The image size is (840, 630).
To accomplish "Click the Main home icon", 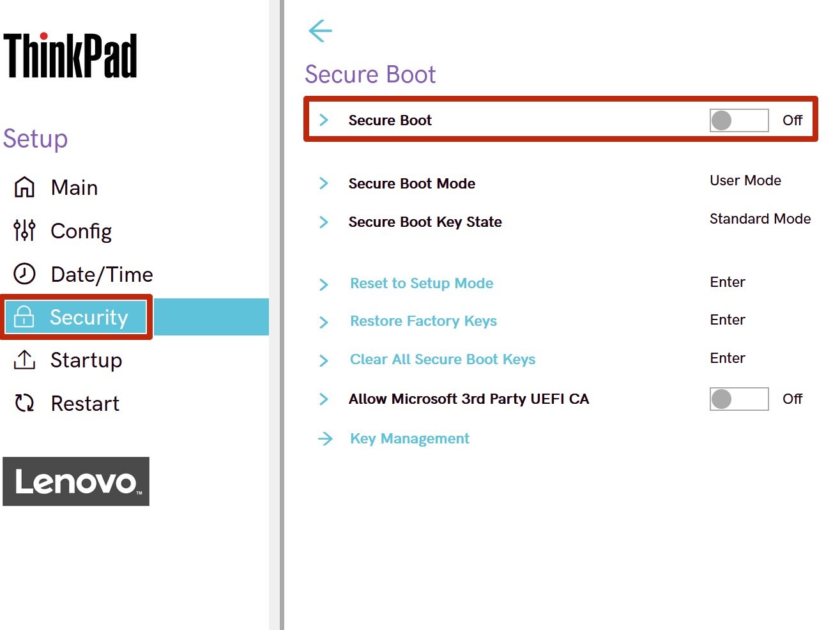I will click(25, 187).
